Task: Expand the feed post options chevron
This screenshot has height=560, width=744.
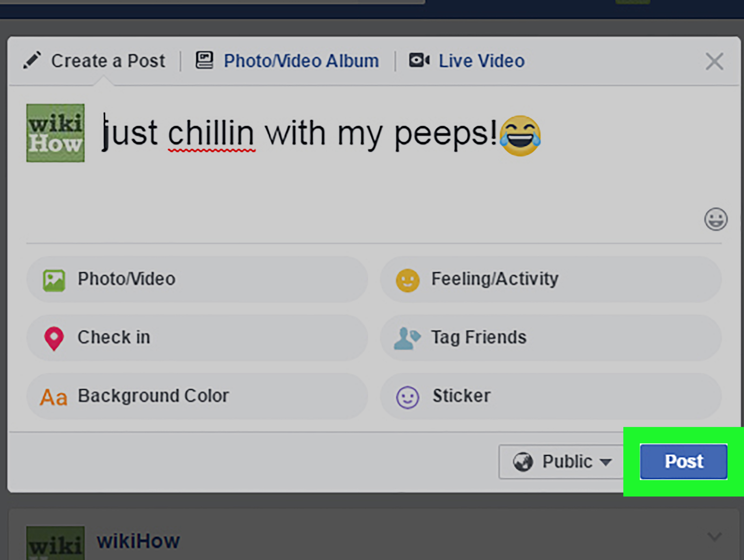Action: click(x=714, y=537)
